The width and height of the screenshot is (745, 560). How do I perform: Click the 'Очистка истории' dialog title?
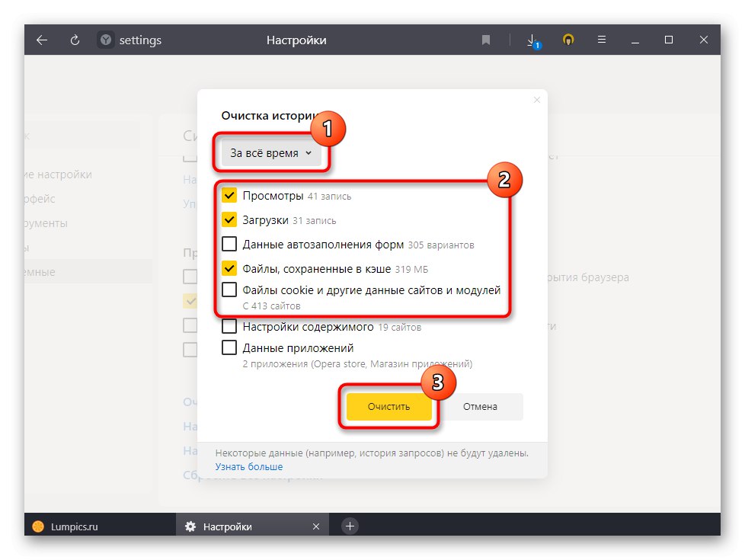[x=268, y=116]
